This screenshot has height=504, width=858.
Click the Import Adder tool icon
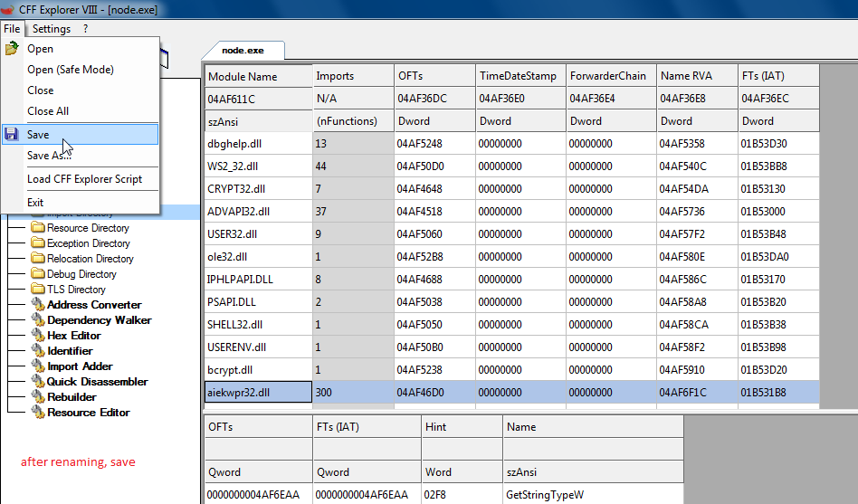38,366
